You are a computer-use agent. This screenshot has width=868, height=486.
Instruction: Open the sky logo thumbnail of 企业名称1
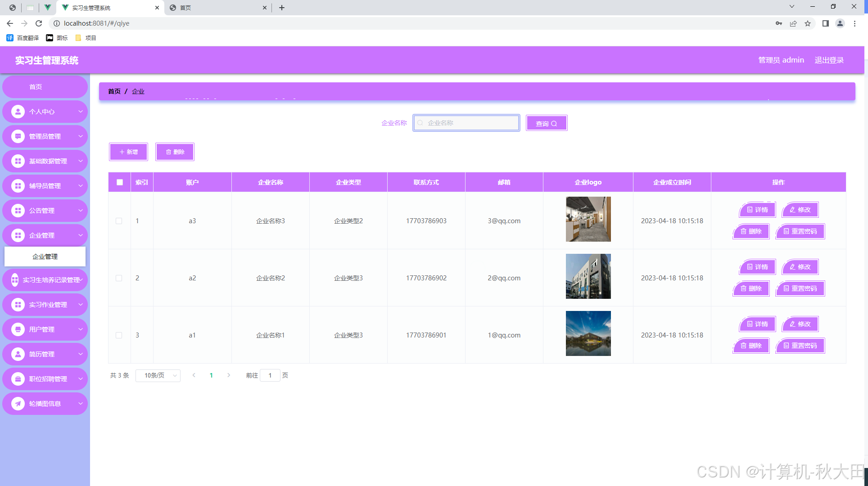click(588, 333)
